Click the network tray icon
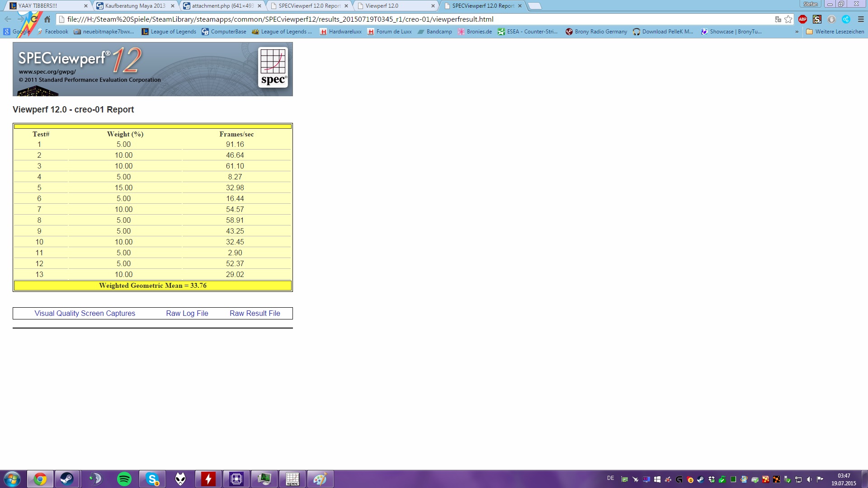The image size is (868, 488). (798, 479)
